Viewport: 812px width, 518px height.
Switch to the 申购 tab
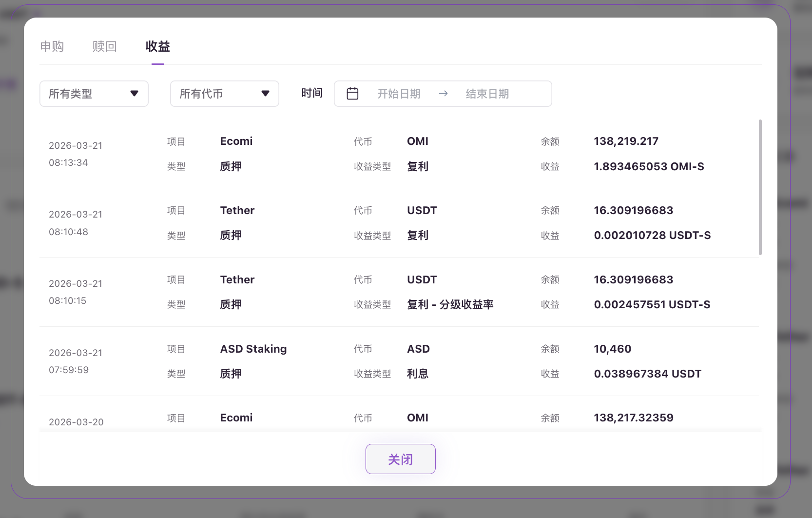pyautogui.click(x=52, y=46)
